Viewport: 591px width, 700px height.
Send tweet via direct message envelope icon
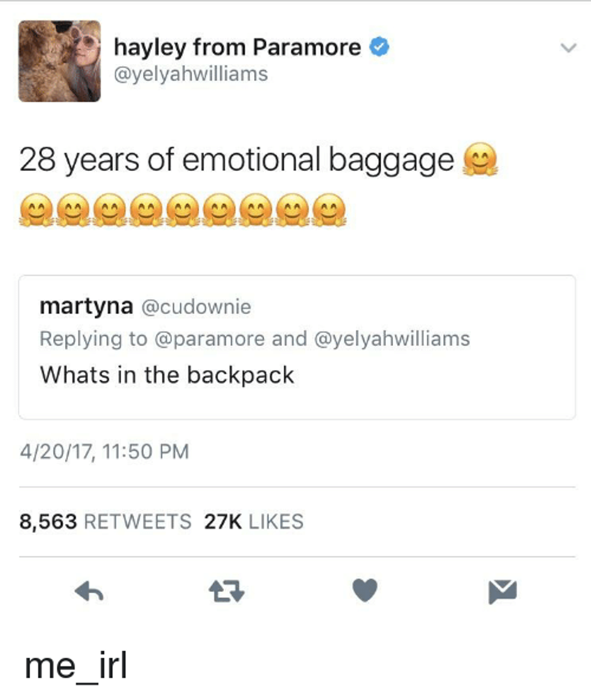pos(503,592)
